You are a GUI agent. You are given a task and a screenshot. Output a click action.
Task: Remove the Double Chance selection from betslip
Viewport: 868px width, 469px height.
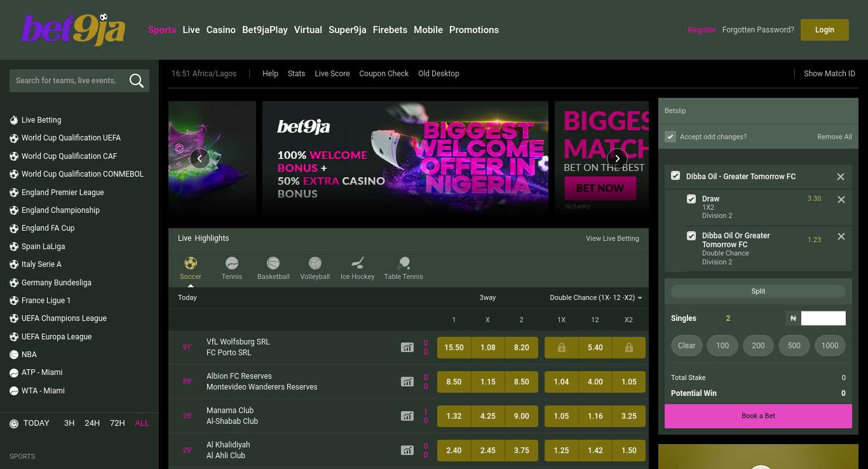(x=841, y=236)
